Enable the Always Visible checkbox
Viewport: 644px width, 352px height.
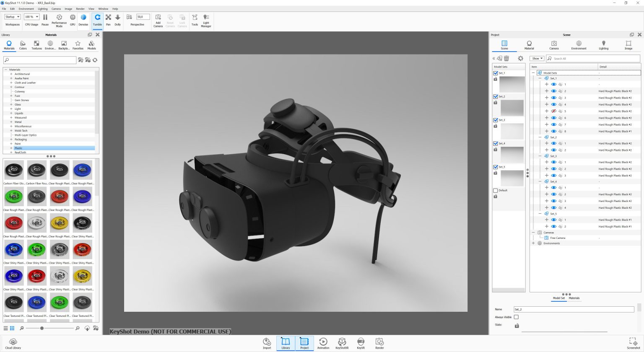click(x=516, y=317)
